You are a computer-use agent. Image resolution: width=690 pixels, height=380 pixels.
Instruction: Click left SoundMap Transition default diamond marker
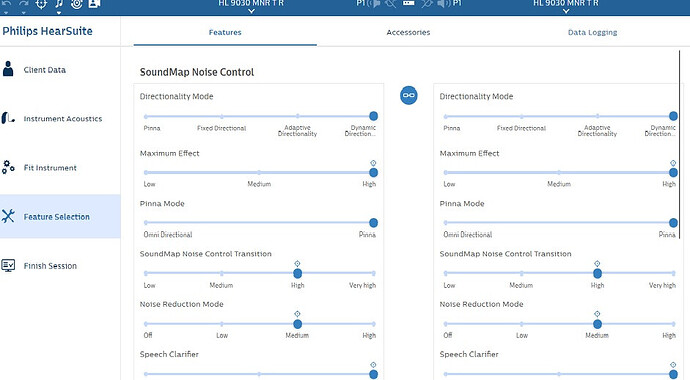point(297,263)
